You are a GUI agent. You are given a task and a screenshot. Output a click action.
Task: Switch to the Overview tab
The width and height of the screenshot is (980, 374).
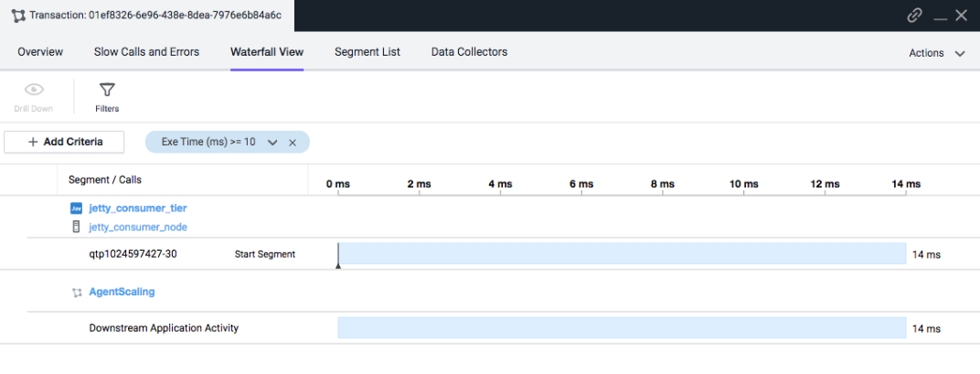[40, 52]
